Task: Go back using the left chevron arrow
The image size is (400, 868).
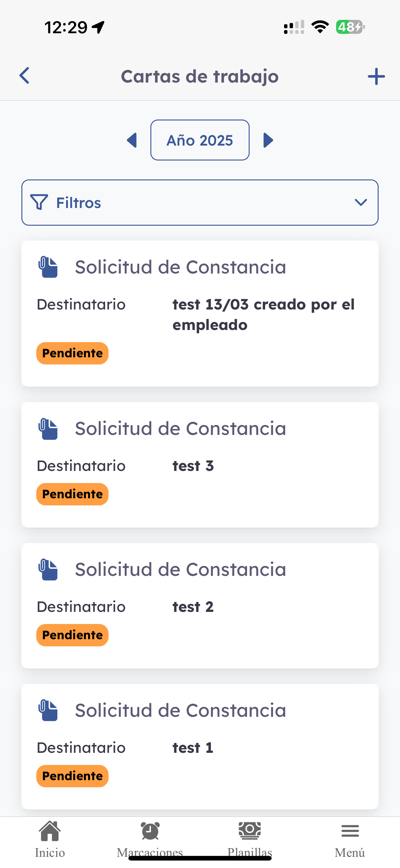Action: [24, 75]
